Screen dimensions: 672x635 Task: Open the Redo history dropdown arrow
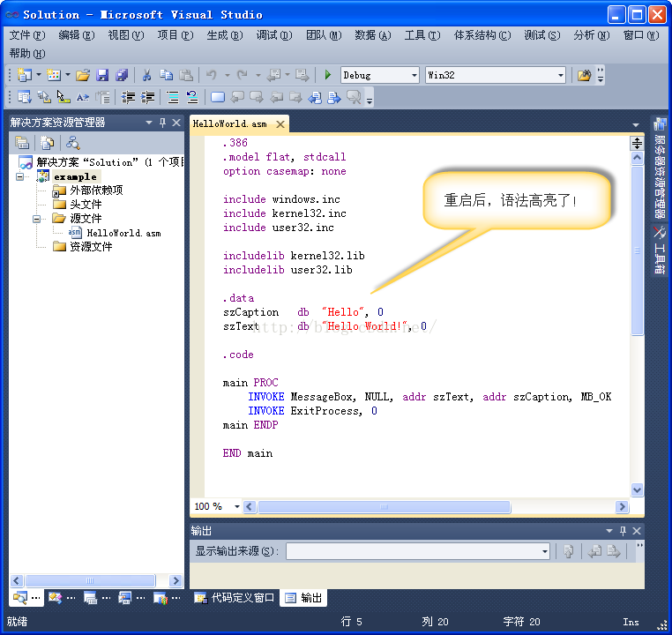coord(258,76)
